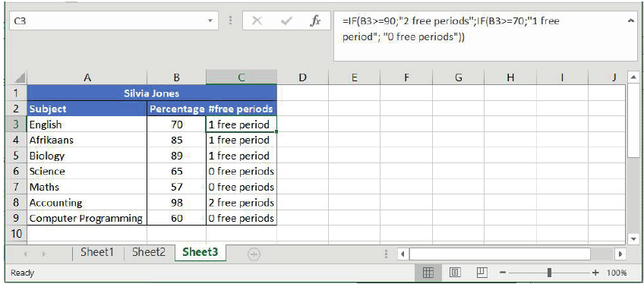Click the percentage cell with 89
The image size is (644, 284).
(177, 156)
